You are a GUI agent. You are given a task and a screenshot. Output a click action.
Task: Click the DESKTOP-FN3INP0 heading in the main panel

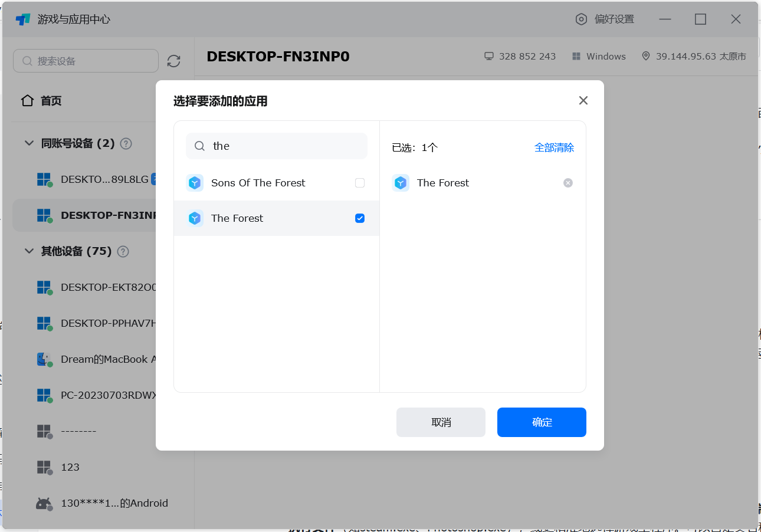coord(278,57)
